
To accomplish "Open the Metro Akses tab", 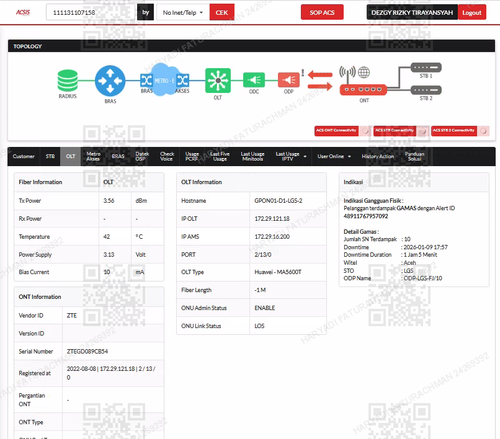I will click(x=93, y=156).
